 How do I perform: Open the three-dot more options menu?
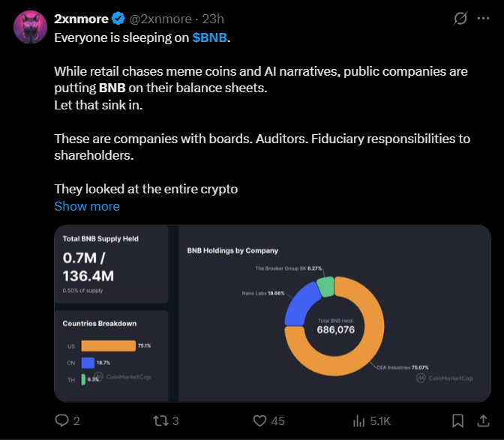click(488, 17)
